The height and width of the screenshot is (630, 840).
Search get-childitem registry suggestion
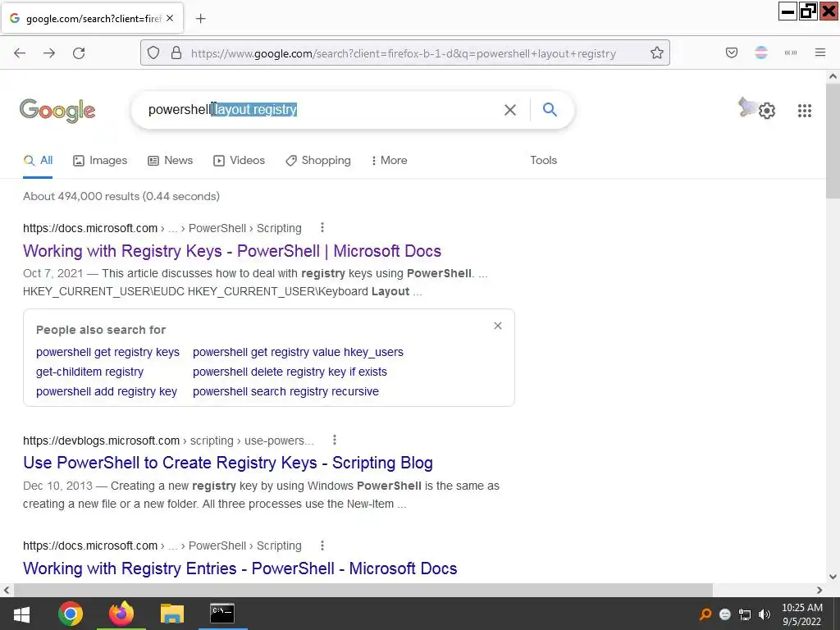pos(89,372)
